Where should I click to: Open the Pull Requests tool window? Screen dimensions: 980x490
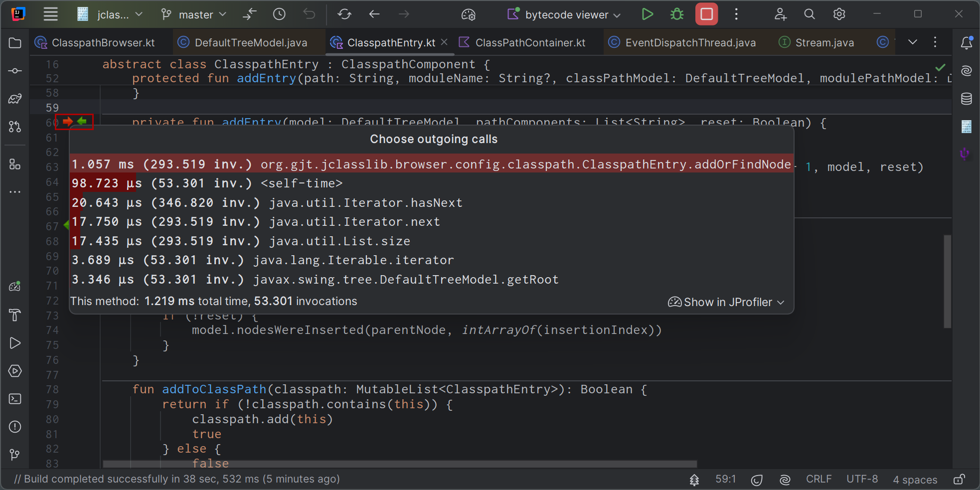click(x=15, y=127)
